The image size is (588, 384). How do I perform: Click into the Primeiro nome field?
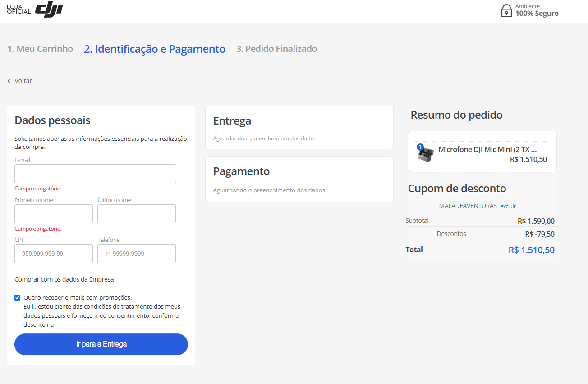point(54,214)
